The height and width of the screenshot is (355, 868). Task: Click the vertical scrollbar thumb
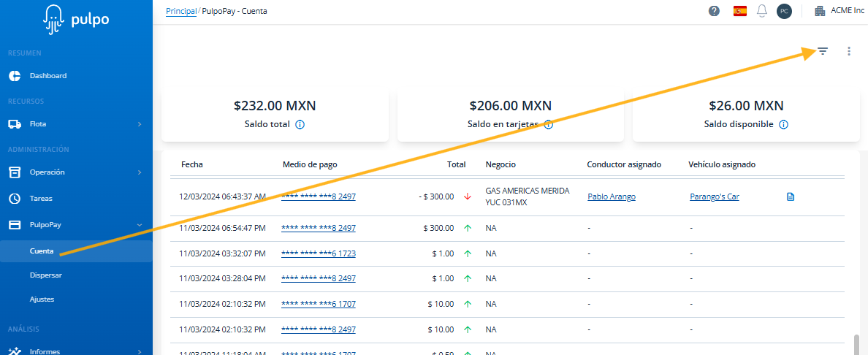[x=856, y=343]
